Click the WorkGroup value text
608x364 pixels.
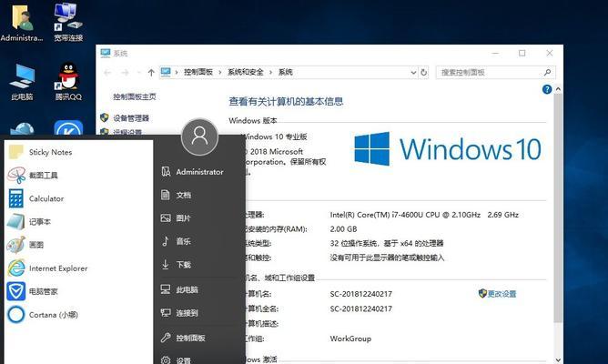(350, 339)
